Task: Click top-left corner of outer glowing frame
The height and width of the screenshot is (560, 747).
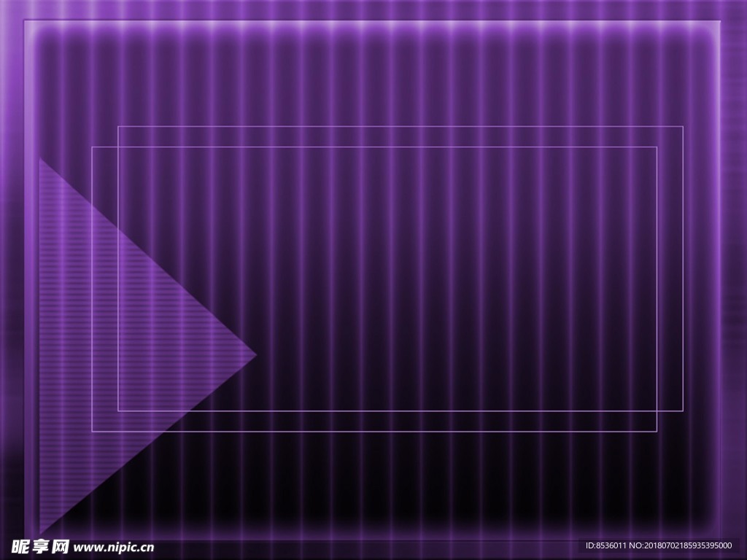Action: click(x=25, y=21)
